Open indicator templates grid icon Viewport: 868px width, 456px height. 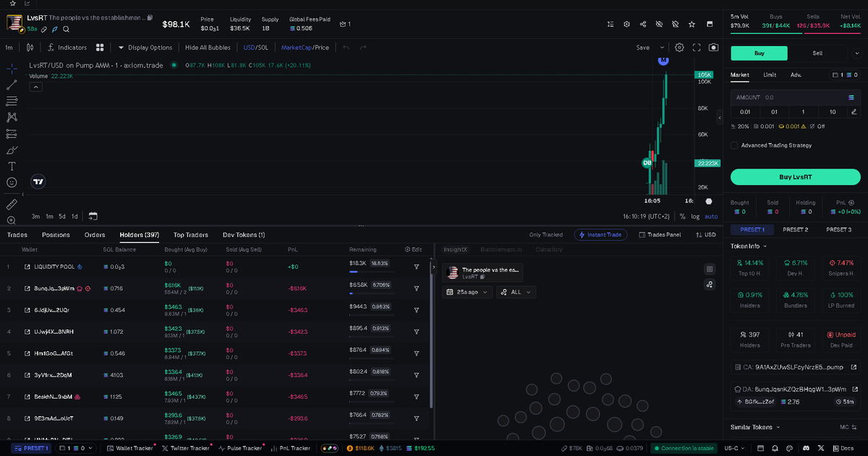pos(100,48)
